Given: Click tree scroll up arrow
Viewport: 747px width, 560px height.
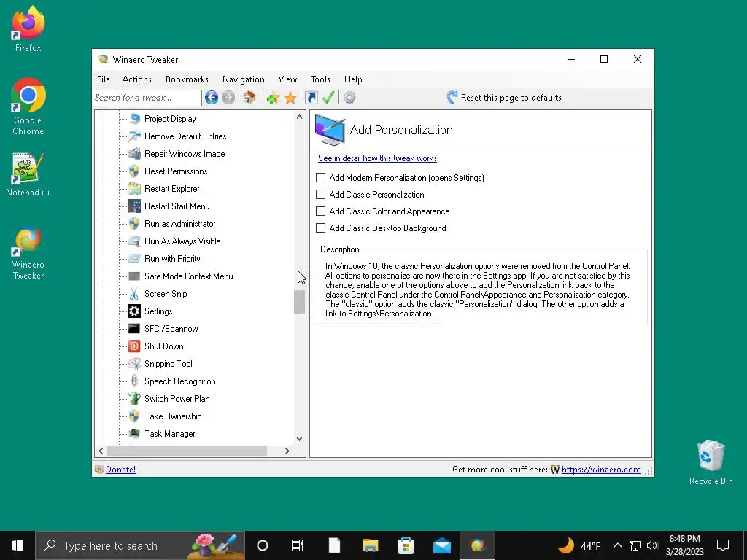Looking at the screenshot, I should [299, 117].
